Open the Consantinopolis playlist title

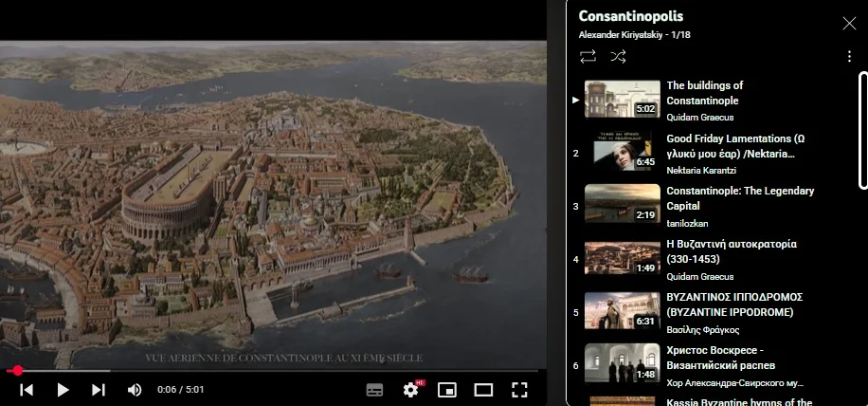coord(630,16)
